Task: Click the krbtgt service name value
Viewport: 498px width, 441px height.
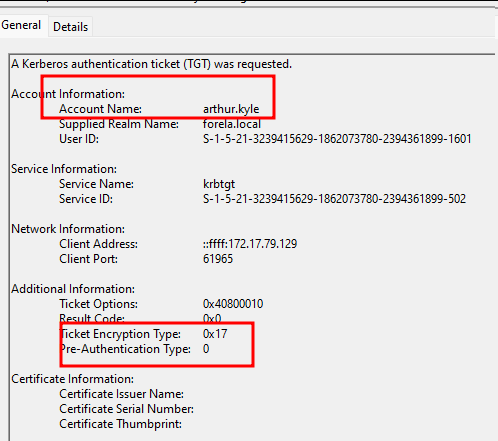Action: 219,184
